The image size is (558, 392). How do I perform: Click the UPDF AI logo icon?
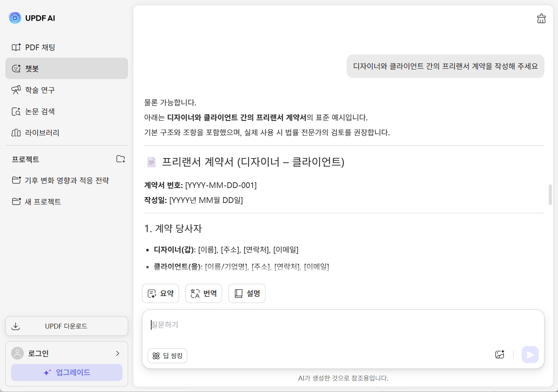(x=15, y=18)
